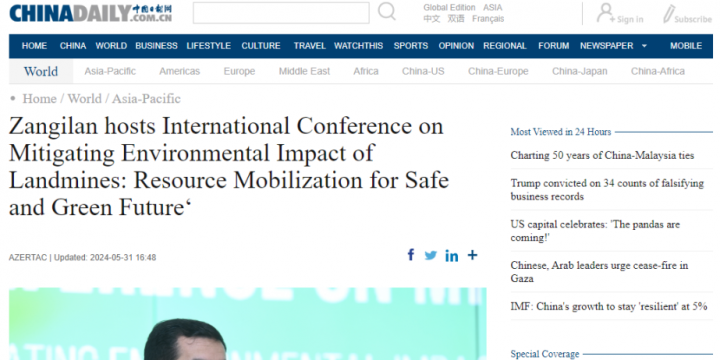This screenshot has width=720, height=360.
Task: Select the Americas subsection tab
Action: pyautogui.click(x=180, y=71)
